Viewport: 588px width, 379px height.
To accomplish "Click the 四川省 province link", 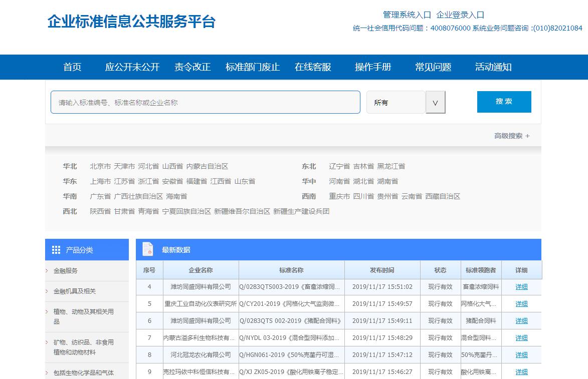I will (x=363, y=196).
